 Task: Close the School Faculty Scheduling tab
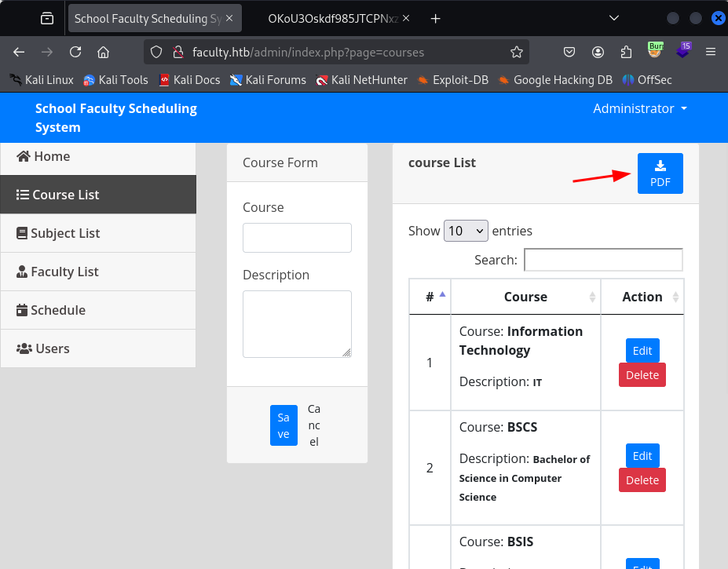coord(229,19)
